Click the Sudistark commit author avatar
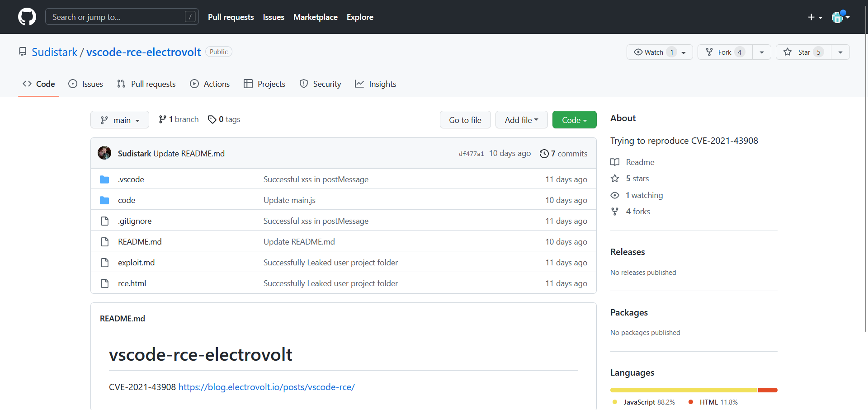 (104, 153)
